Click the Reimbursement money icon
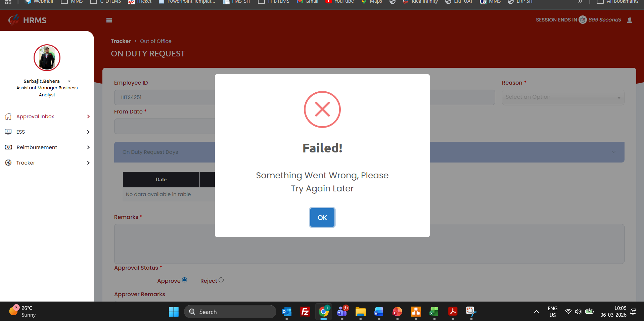Screen dimensions: 644x321 [8, 147]
